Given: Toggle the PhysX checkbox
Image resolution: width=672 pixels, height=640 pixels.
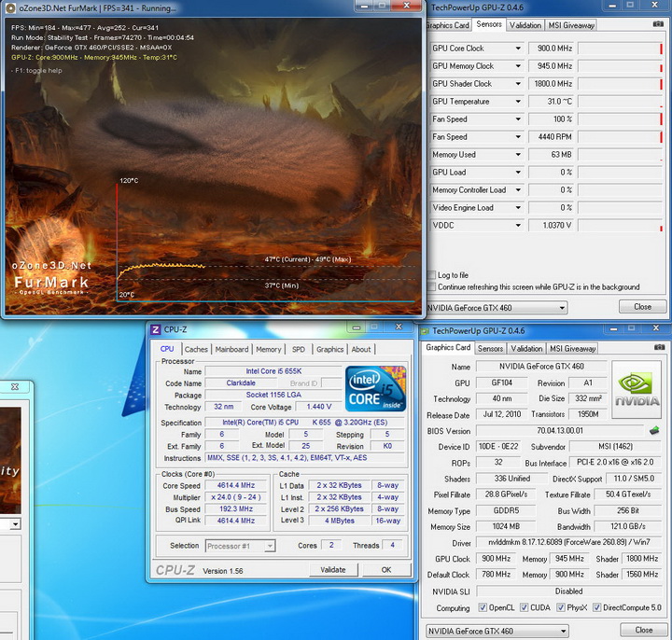Looking at the screenshot, I should tap(561, 607).
